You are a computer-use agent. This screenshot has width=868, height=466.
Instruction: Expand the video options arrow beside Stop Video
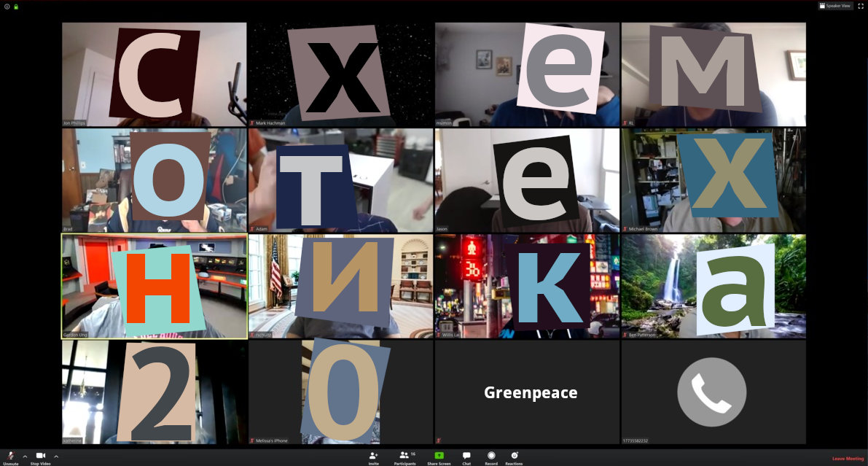coord(56,457)
